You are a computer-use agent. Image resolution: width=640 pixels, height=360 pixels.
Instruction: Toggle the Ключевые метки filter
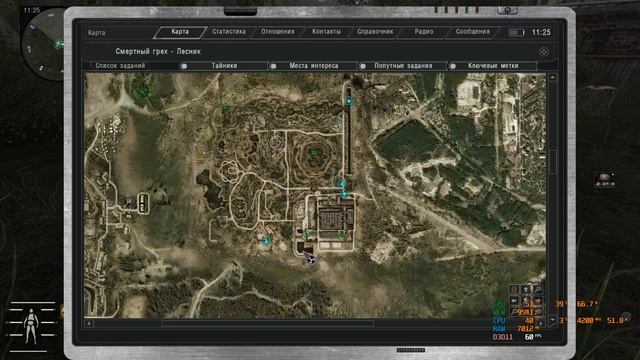(x=493, y=66)
